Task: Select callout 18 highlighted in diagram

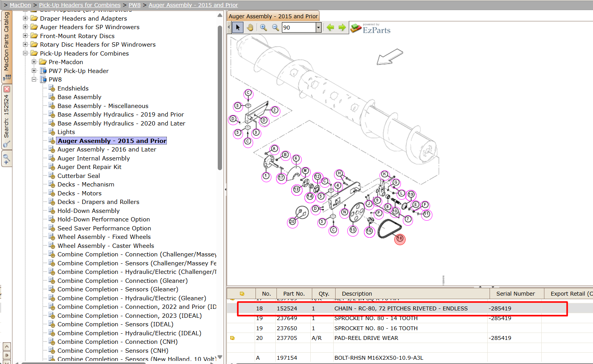Action: [x=400, y=239]
